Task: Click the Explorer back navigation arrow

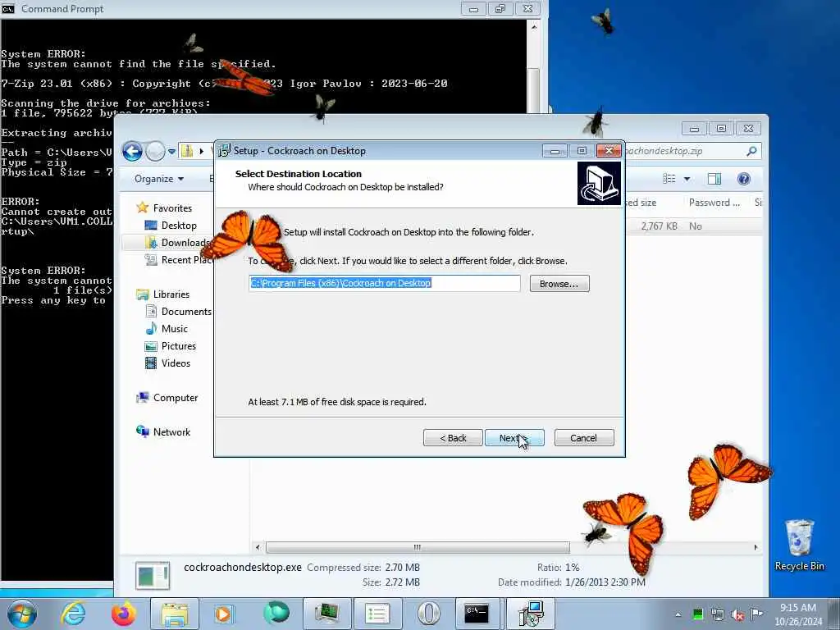Action: 132,152
